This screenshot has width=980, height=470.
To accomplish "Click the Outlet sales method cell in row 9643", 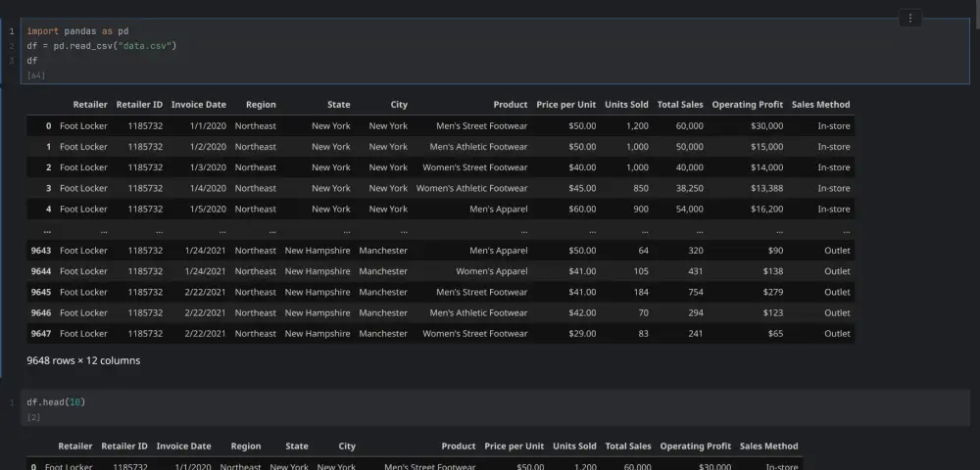I will click(x=837, y=251).
